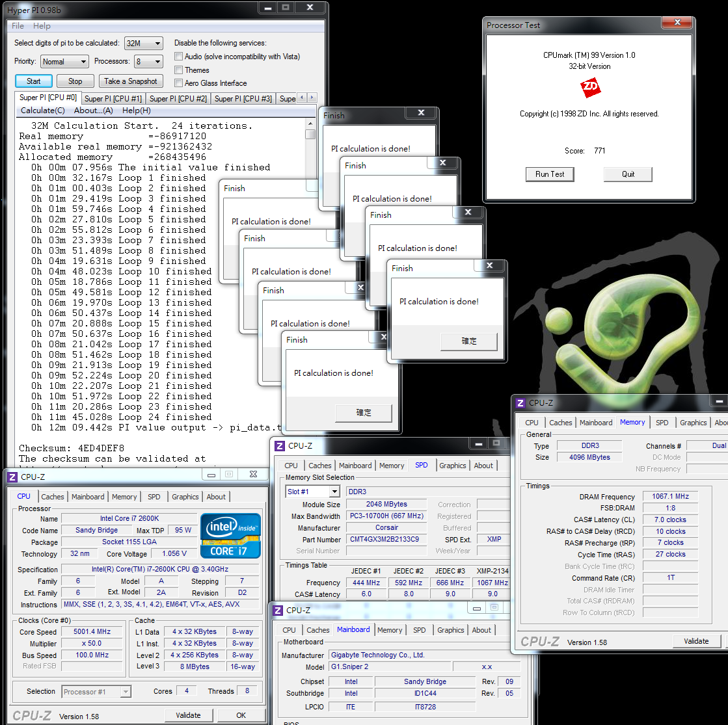
Task: Click CPU-Z title icon of Memory window
Action: [520, 403]
